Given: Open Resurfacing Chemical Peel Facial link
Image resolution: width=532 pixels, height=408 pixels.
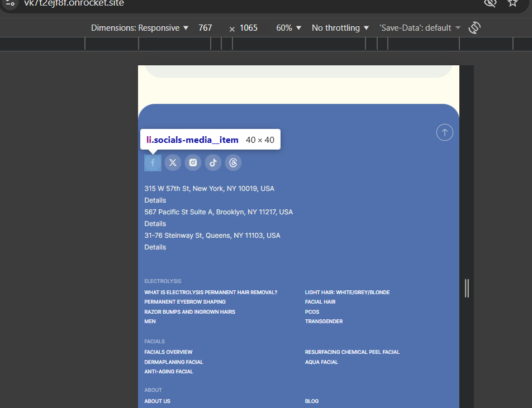Looking at the screenshot, I should tap(352, 352).
